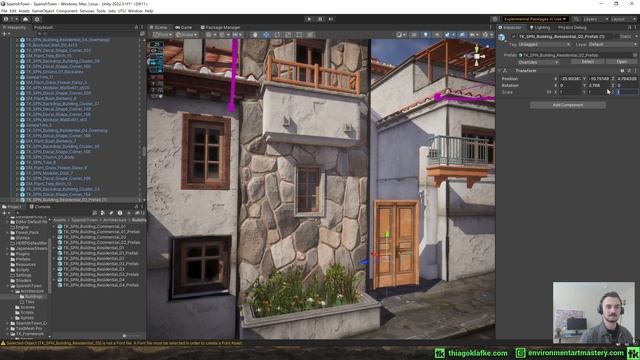The width and height of the screenshot is (640, 360).
Task: Open the Tag dropdown showing Untagged
Action: click(x=544, y=44)
